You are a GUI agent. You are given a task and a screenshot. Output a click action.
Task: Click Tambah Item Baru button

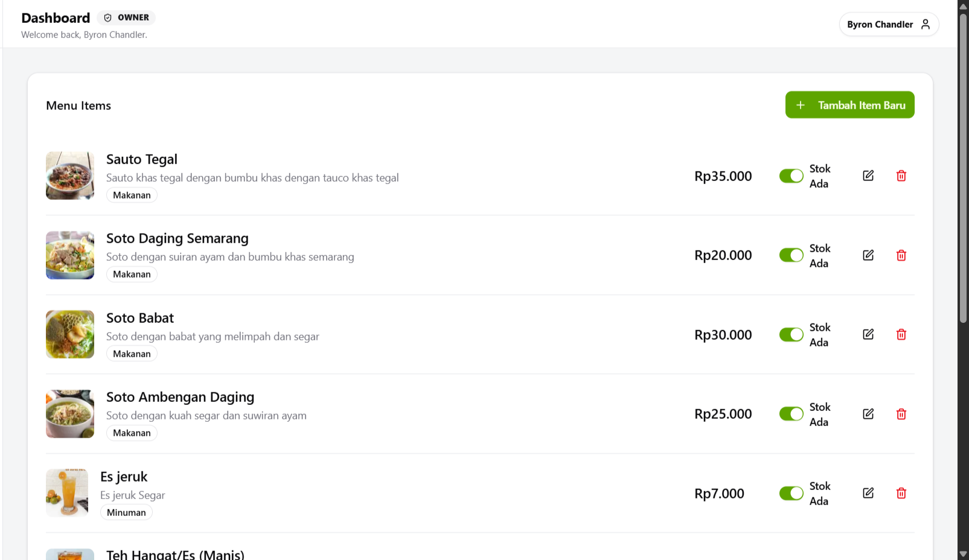pos(849,105)
